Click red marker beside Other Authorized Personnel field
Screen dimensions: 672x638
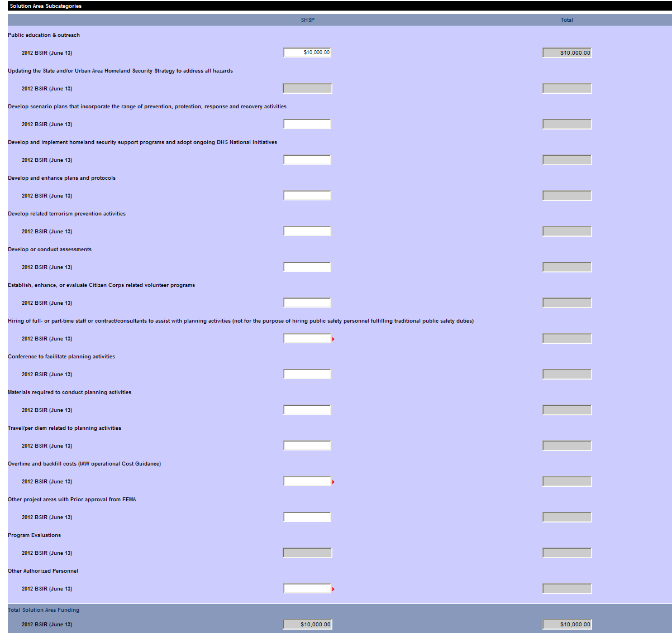tap(333, 589)
